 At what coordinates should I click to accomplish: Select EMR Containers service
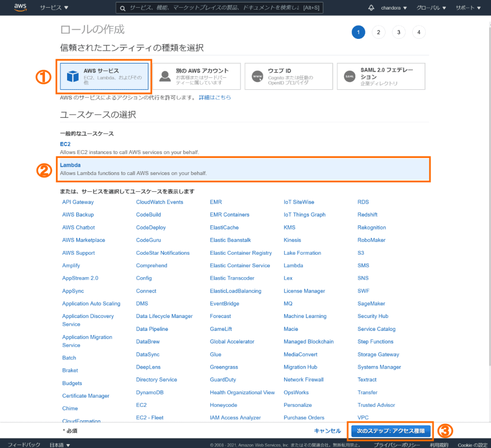coord(230,214)
